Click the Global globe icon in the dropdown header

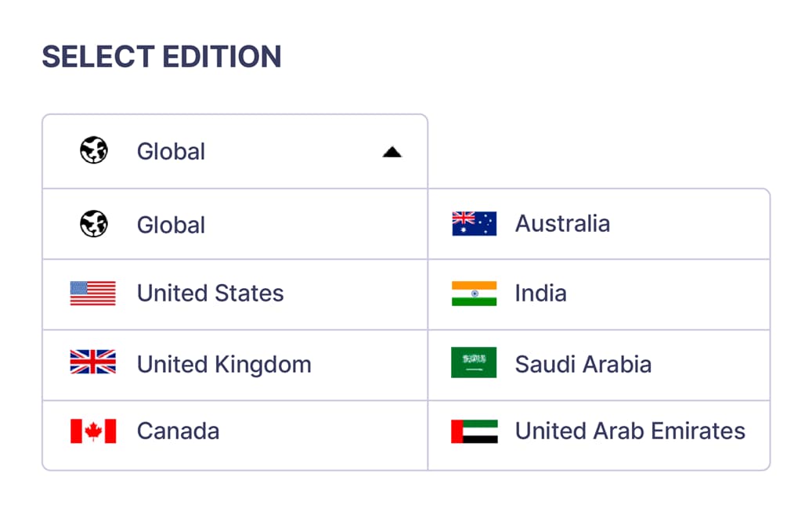pyautogui.click(x=93, y=150)
